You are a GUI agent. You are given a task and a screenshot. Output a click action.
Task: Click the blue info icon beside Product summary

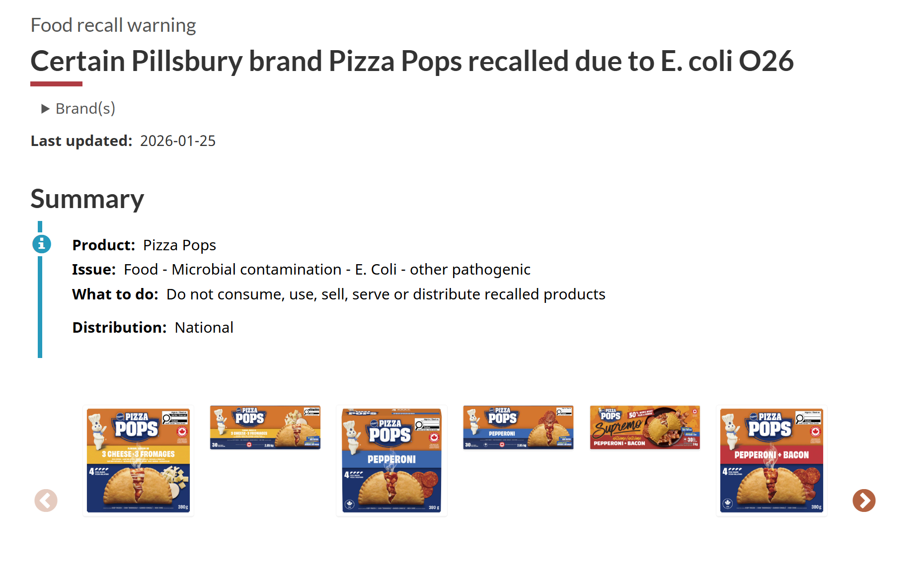(42, 244)
